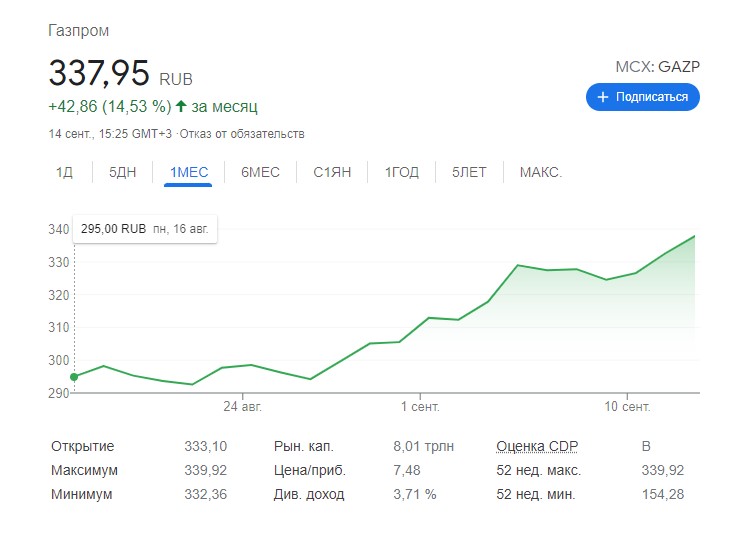Click the 24 авг. axis marker
Screen dimensions: 738x533
(x=242, y=406)
